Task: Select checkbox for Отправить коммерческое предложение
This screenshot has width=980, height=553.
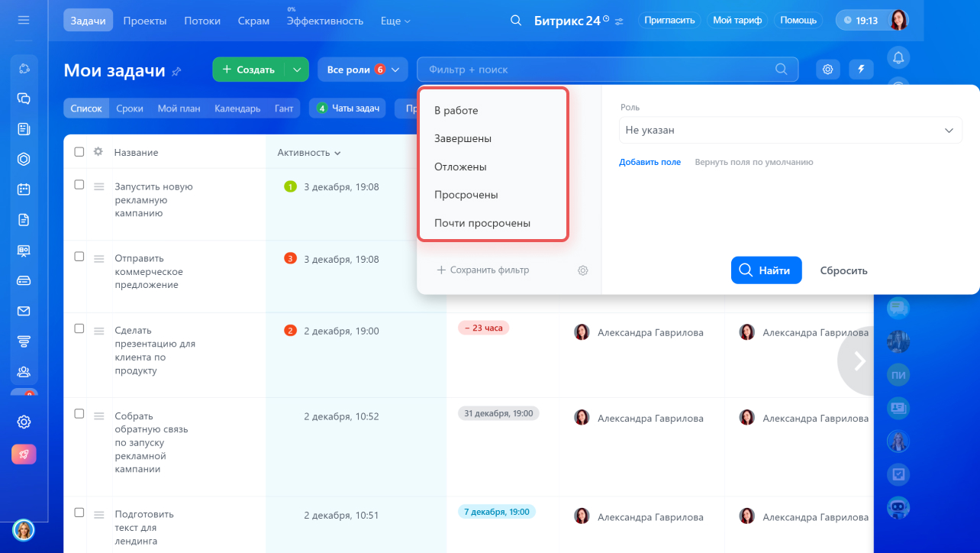Action: 79,257
